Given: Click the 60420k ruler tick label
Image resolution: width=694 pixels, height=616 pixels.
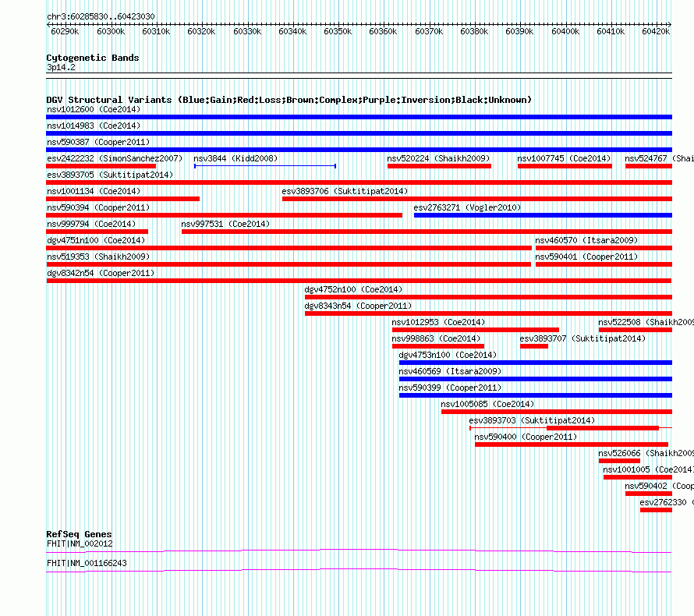Looking at the screenshot, I should (656, 31).
